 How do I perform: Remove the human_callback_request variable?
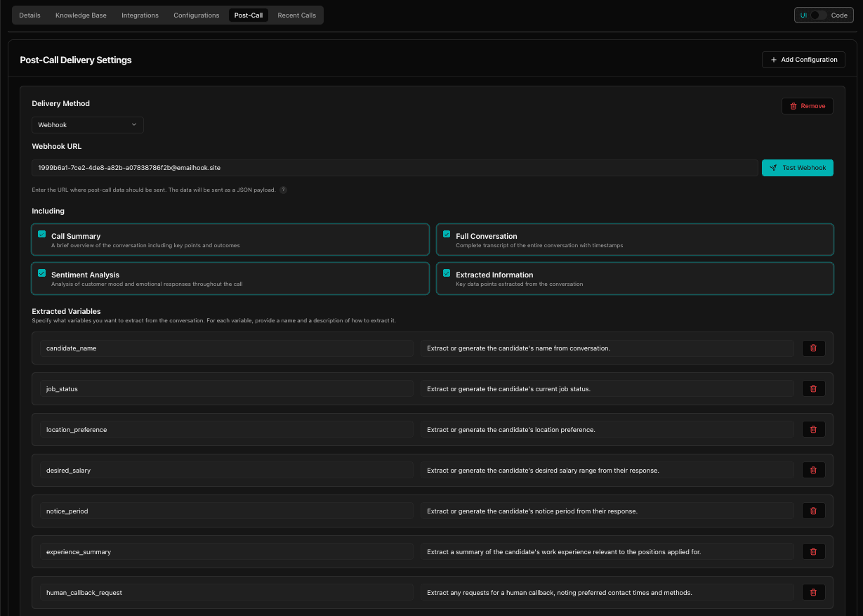(813, 593)
